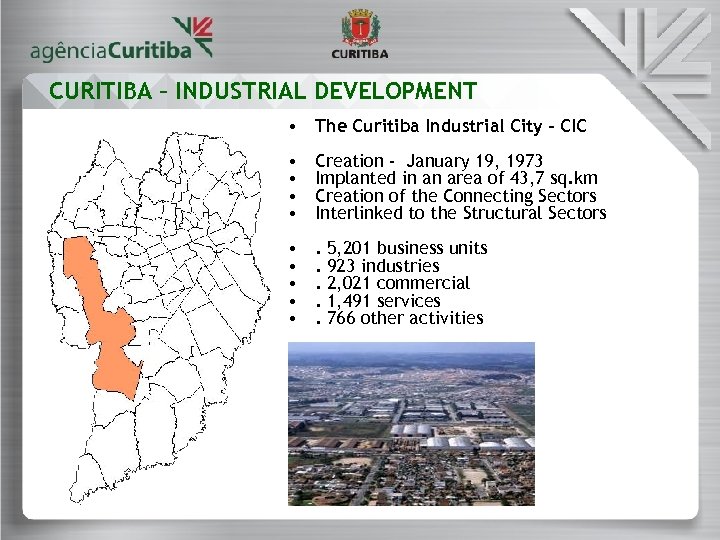720x540 pixels.
Task: Open the aerial photo of industrial city
Action: click(x=411, y=424)
